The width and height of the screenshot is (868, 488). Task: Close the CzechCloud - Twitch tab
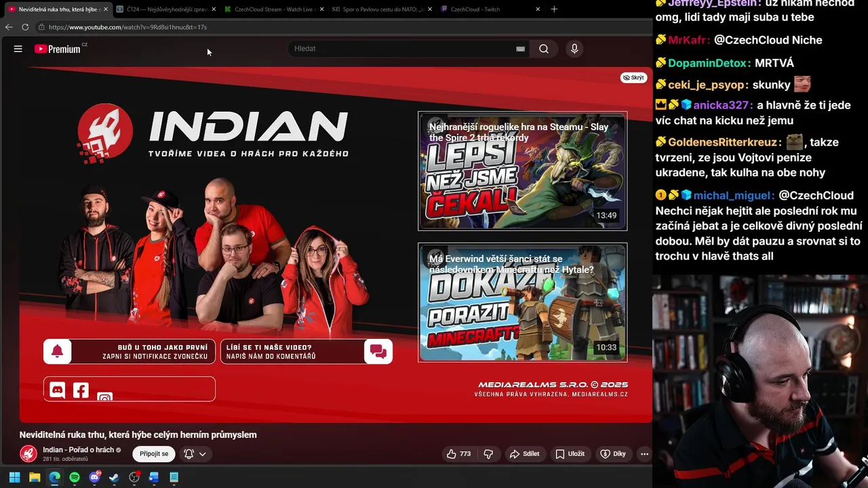[538, 9]
